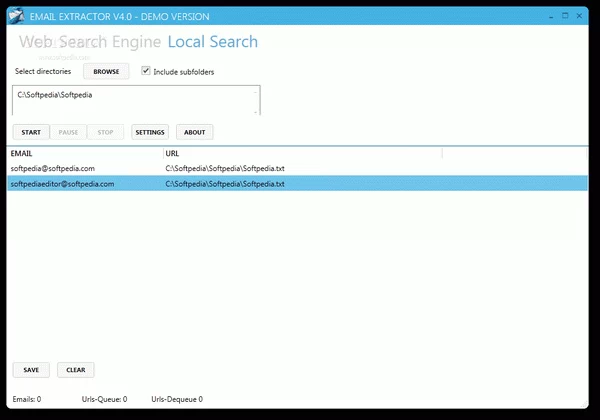Viewport: 600px width, 420px height.
Task: Click the up arrow of the directory box scrollbar
Action: coord(259,91)
